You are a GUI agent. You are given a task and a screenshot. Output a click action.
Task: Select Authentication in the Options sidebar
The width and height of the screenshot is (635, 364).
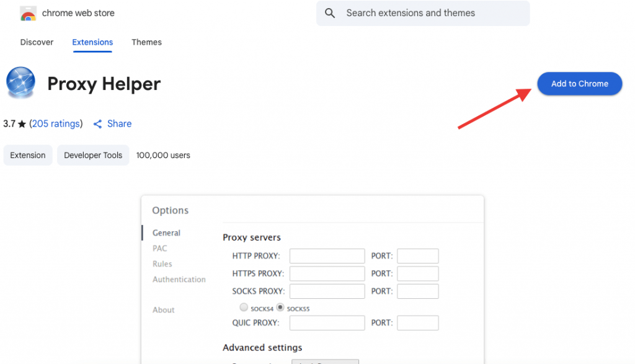tap(179, 280)
